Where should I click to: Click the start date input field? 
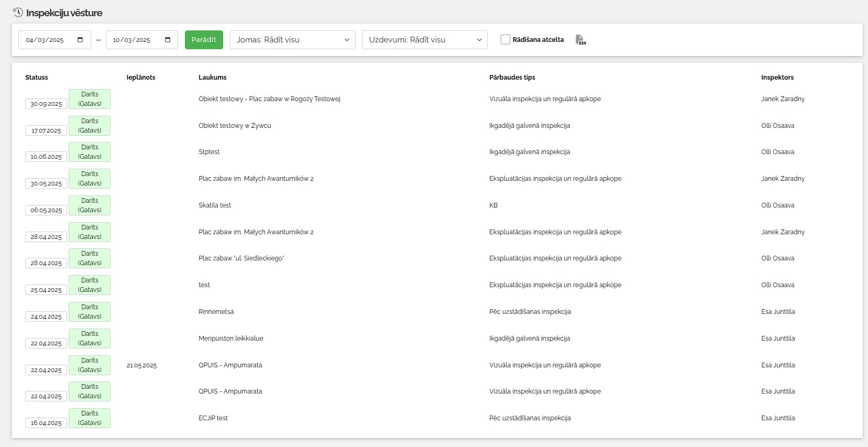[x=47, y=40]
